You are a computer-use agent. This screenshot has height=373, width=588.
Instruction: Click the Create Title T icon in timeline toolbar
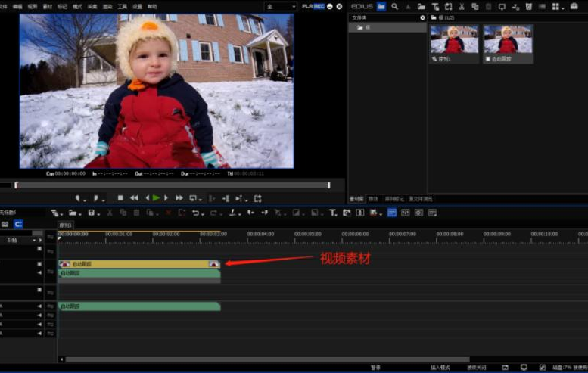click(332, 213)
